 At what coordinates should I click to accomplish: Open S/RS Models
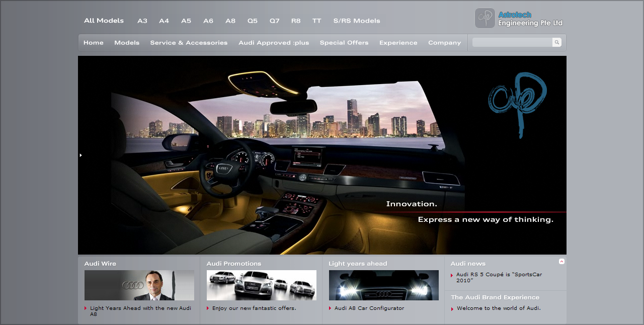point(357,21)
